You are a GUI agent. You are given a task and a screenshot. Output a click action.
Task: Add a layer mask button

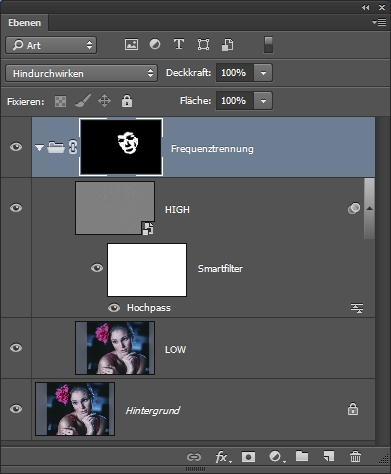pos(248,457)
